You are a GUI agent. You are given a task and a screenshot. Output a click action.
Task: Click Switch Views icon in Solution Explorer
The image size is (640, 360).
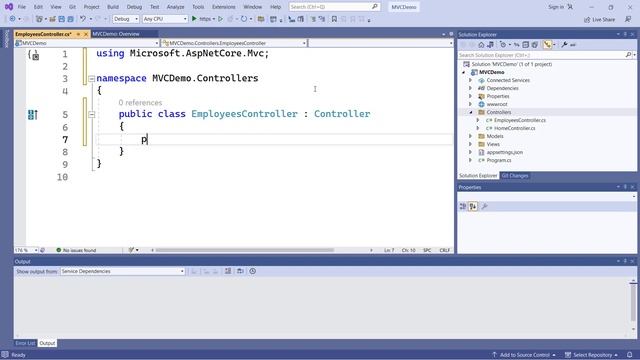pyautogui.click(x=490, y=45)
